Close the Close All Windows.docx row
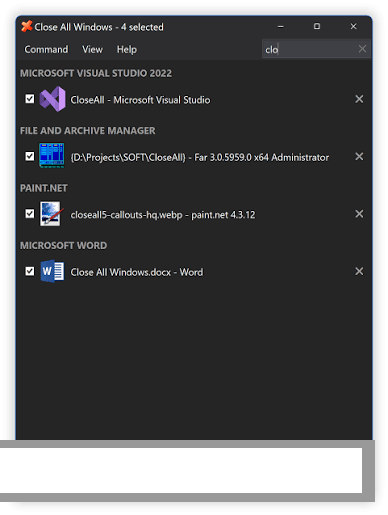 [x=359, y=271]
